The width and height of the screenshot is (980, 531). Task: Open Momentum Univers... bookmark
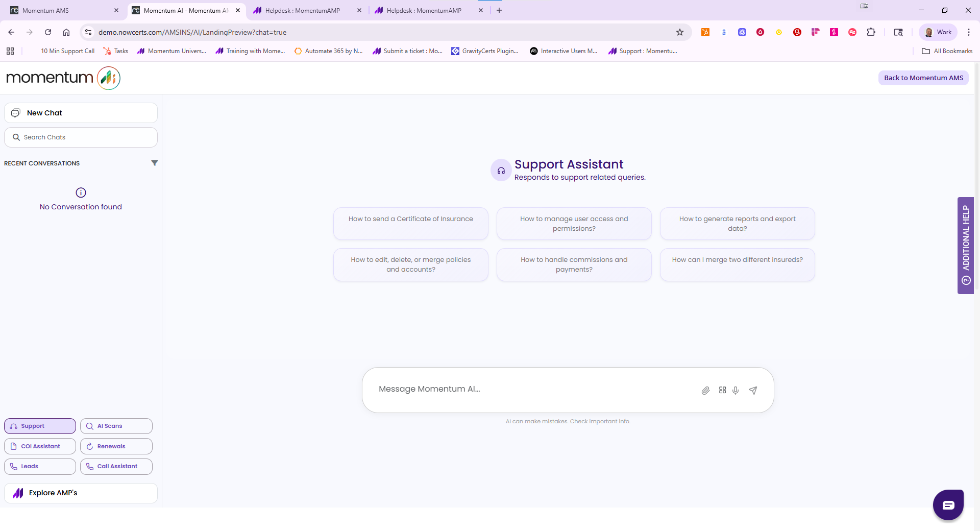(172, 51)
